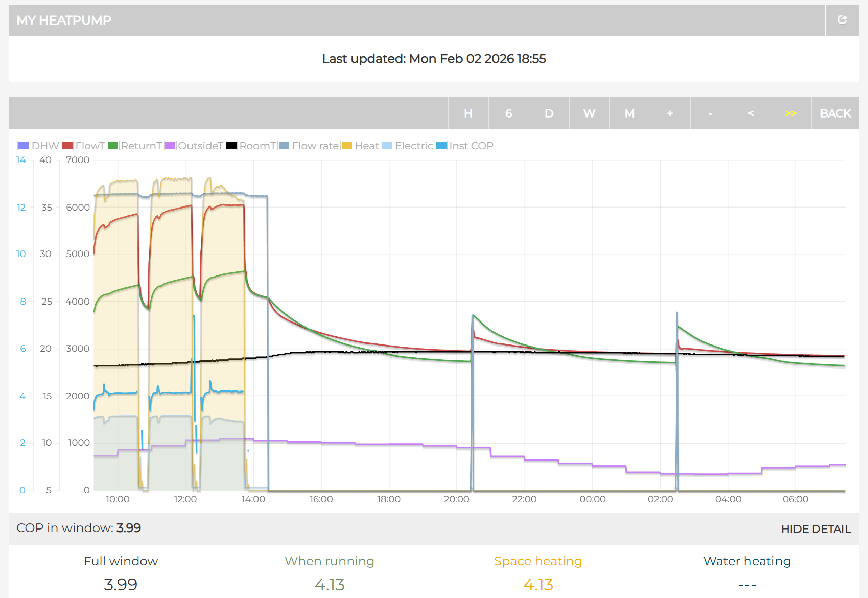The width and height of the screenshot is (868, 598).
Task: Show the month (M) time window
Action: 629,113
